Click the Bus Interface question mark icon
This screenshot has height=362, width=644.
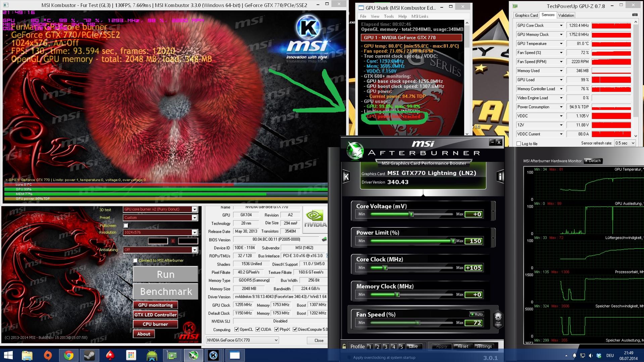point(327,256)
